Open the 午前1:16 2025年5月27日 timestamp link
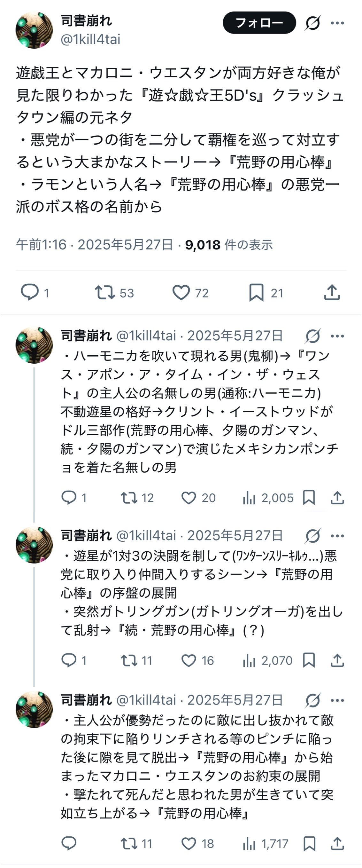This screenshot has width=362, height=868. 94,245
